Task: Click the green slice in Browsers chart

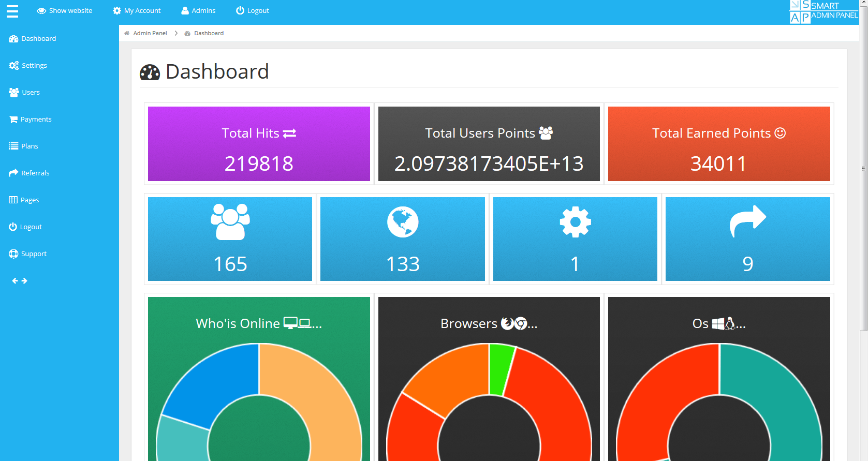Action: pos(500,368)
